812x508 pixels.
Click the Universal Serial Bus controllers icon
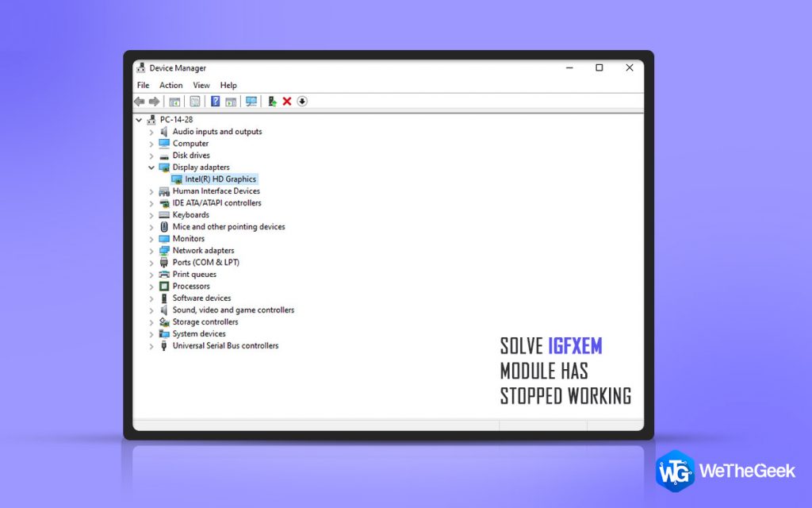point(164,346)
